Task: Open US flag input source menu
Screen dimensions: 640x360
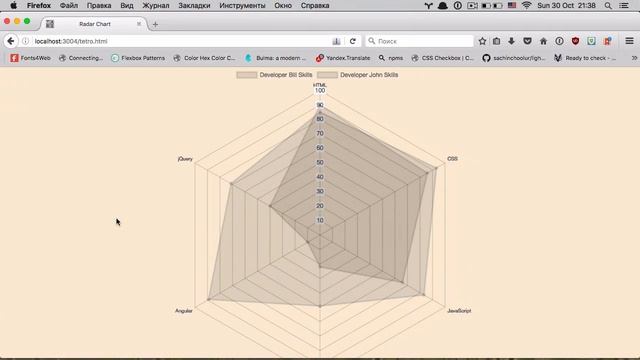Action: (x=512, y=5)
